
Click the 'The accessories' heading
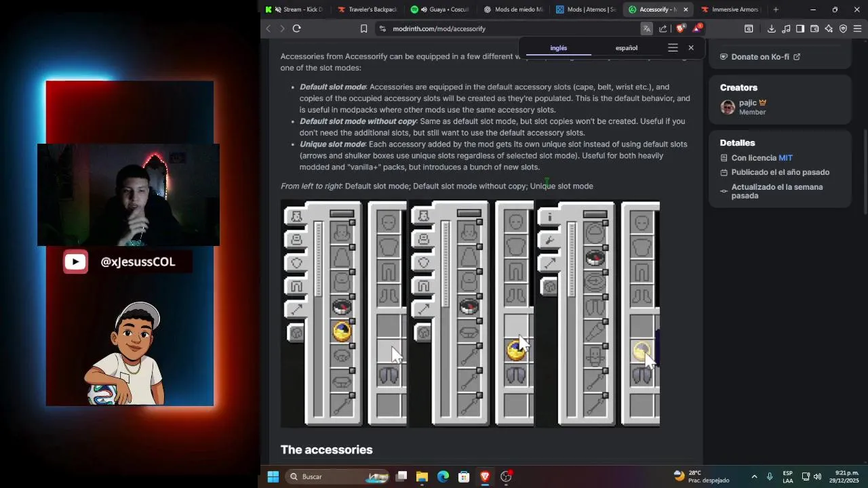tap(326, 450)
